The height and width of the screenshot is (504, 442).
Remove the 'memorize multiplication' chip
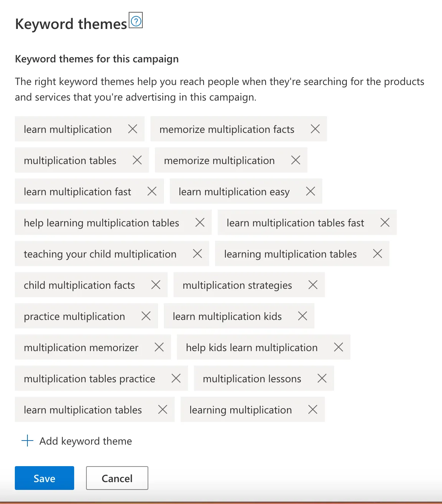pyautogui.click(x=296, y=160)
